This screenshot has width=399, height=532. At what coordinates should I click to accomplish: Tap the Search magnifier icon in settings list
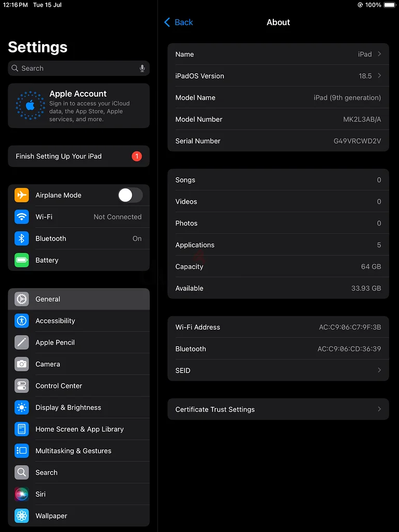point(22,473)
